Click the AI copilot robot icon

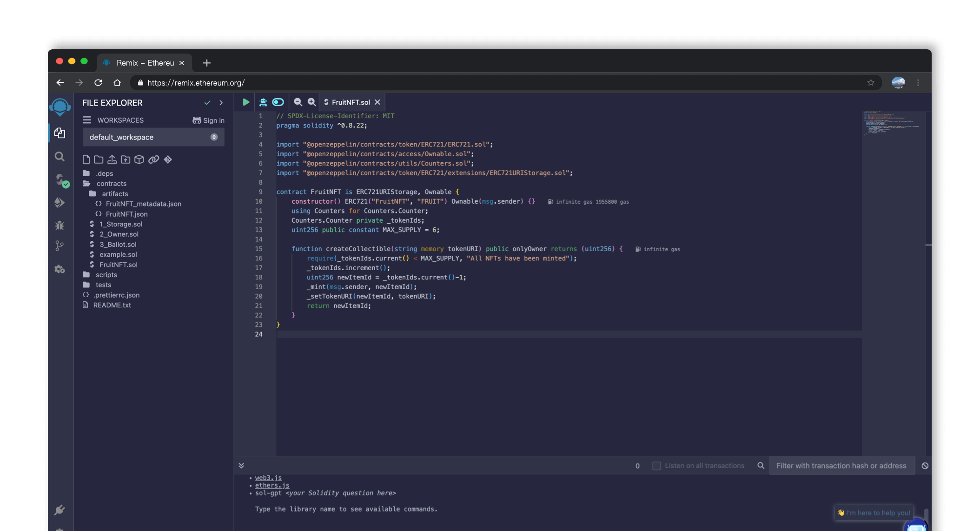coord(263,102)
